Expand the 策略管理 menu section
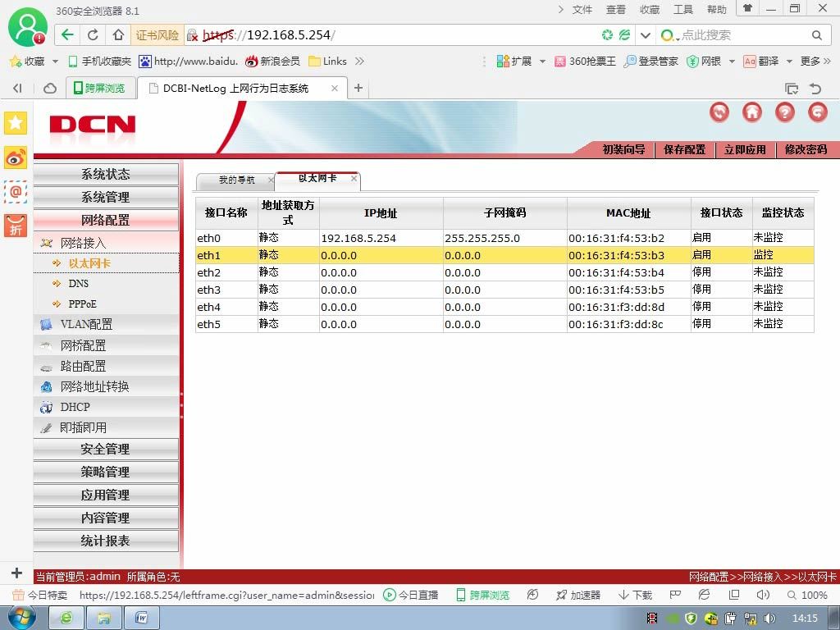840x630 pixels. (x=106, y=472)
